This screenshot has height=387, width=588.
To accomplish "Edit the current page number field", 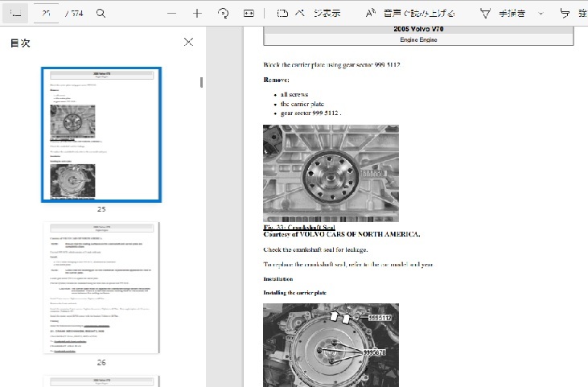I will 46,13.
